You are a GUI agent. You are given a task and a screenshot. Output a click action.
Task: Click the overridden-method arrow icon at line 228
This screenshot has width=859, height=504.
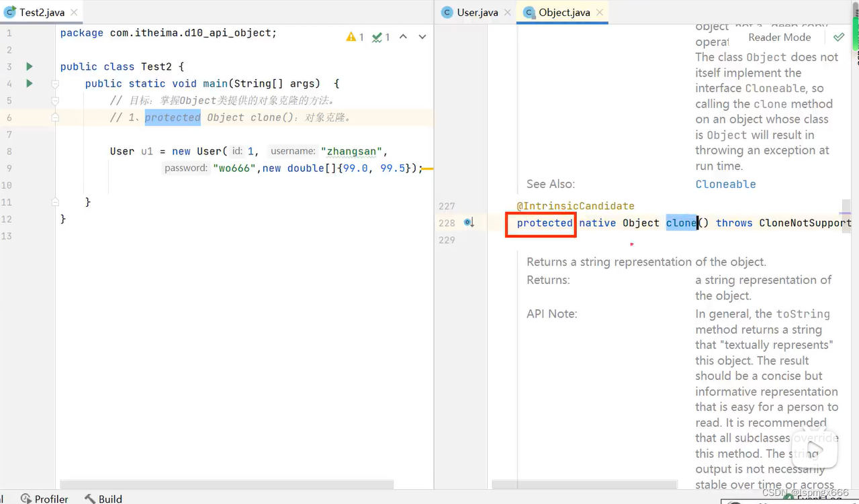468,222
